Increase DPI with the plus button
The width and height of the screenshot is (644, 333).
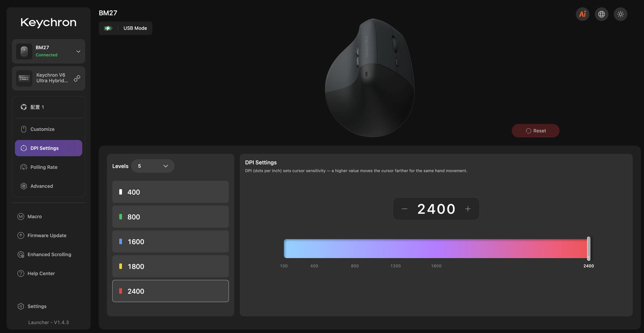tap(468, 209)
